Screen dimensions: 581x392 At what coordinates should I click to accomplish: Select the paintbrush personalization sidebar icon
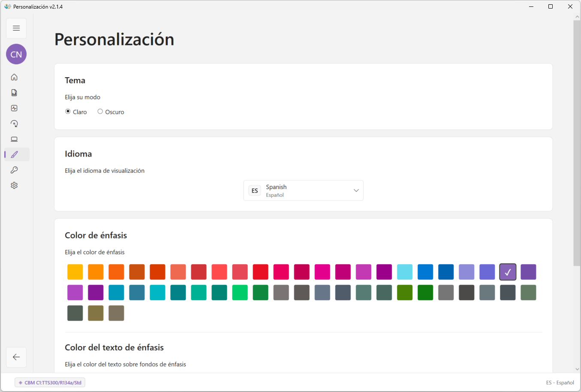14,154
